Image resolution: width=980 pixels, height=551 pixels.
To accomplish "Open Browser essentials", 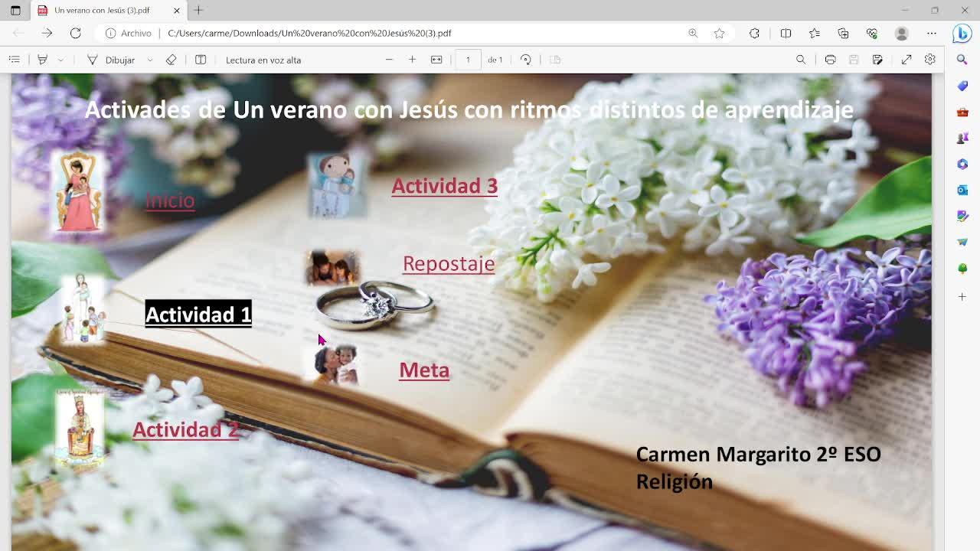I will [x=871, y=33].
